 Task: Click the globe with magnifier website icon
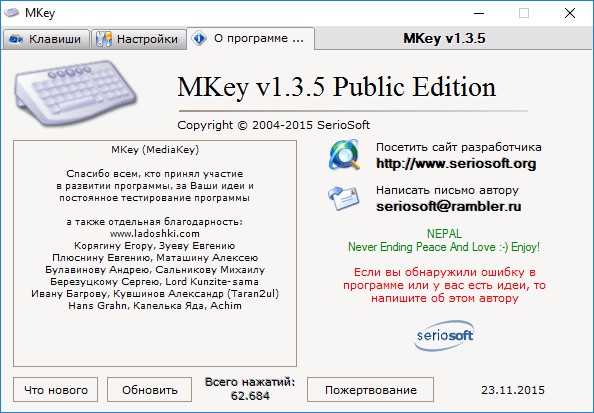coord(344,155)
